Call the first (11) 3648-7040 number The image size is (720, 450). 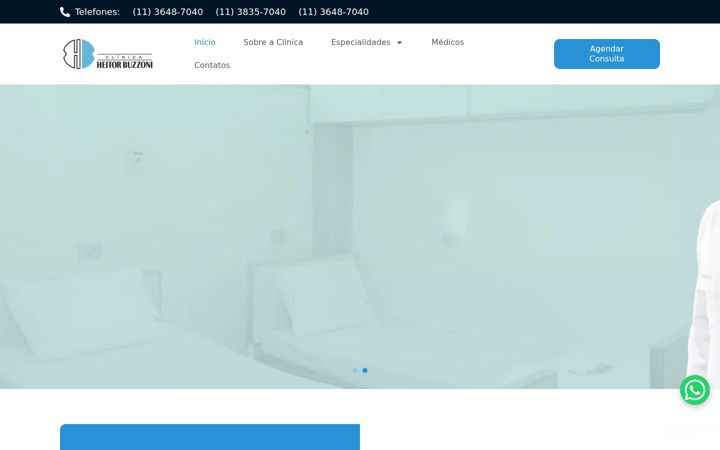click(168, 12)
